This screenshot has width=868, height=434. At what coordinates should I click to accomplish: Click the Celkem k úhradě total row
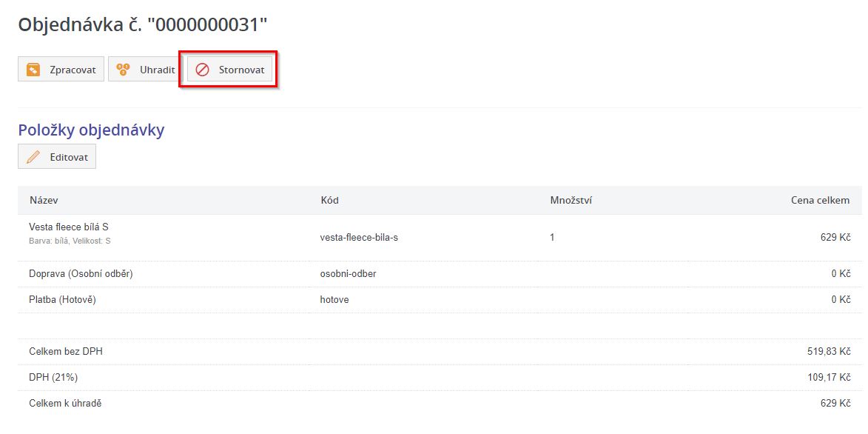point(65,403)
